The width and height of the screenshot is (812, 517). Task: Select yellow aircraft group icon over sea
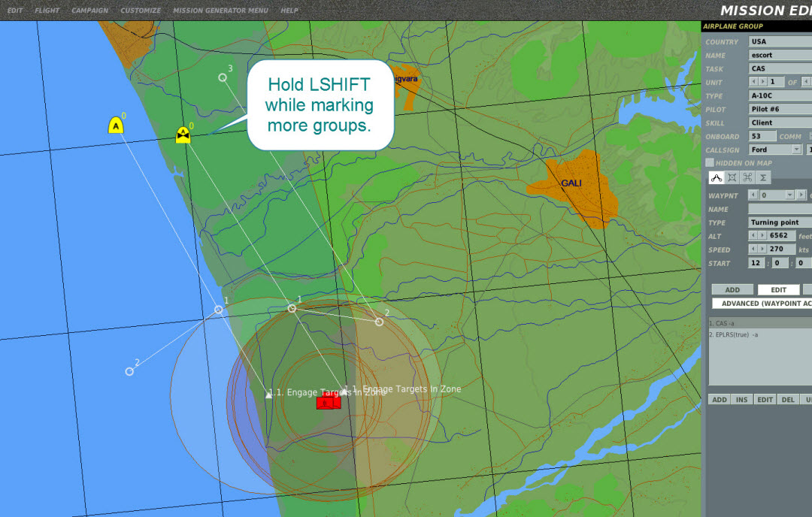tap(116, 125)
